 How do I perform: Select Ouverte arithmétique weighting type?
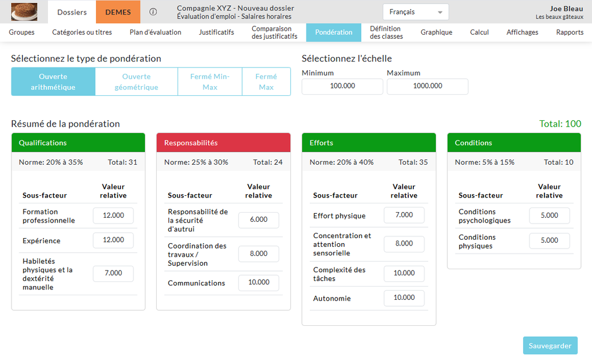pos(53,81)
